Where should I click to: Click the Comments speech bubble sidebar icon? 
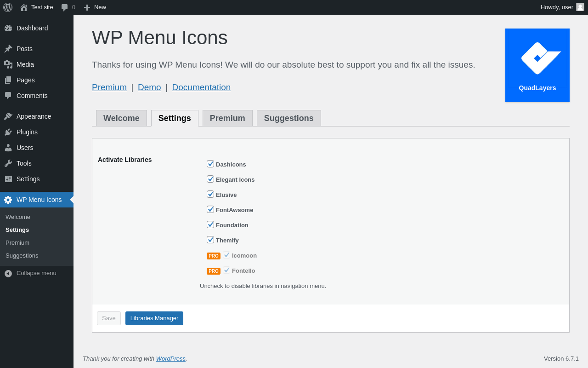(8, 96)
